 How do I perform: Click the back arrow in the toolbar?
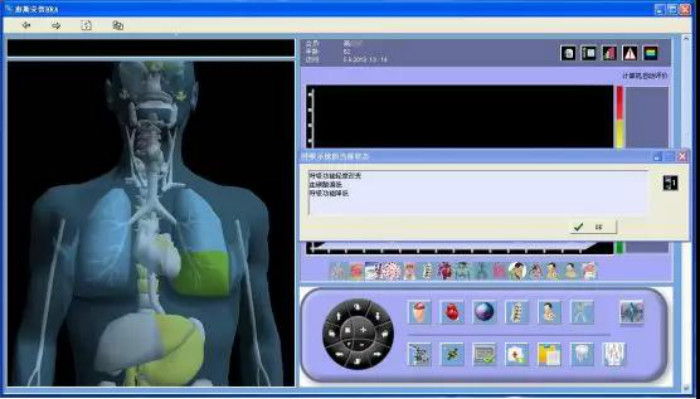[x=26, y=25]
